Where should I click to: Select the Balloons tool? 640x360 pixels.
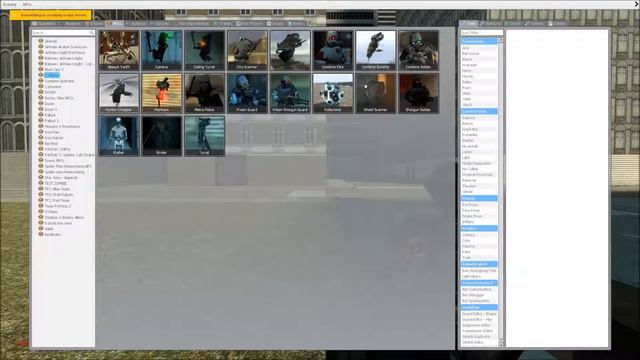pyautogui.click(x=479, y=118)
